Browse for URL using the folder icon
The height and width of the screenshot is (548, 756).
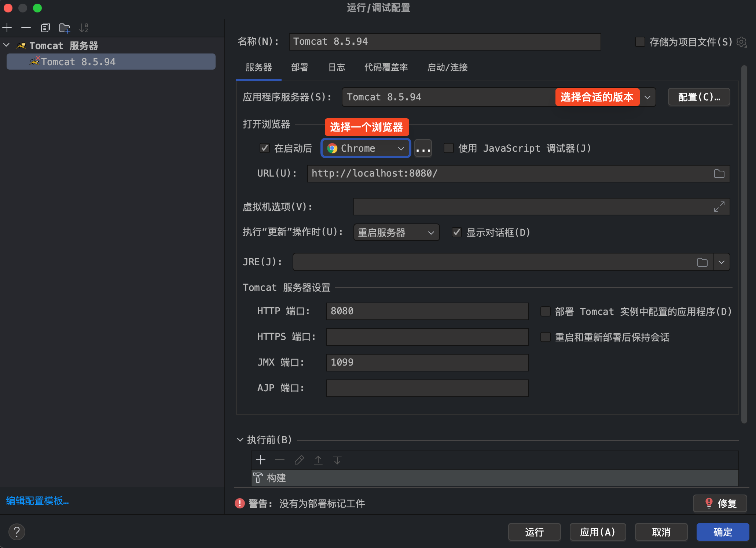[719, 174]
